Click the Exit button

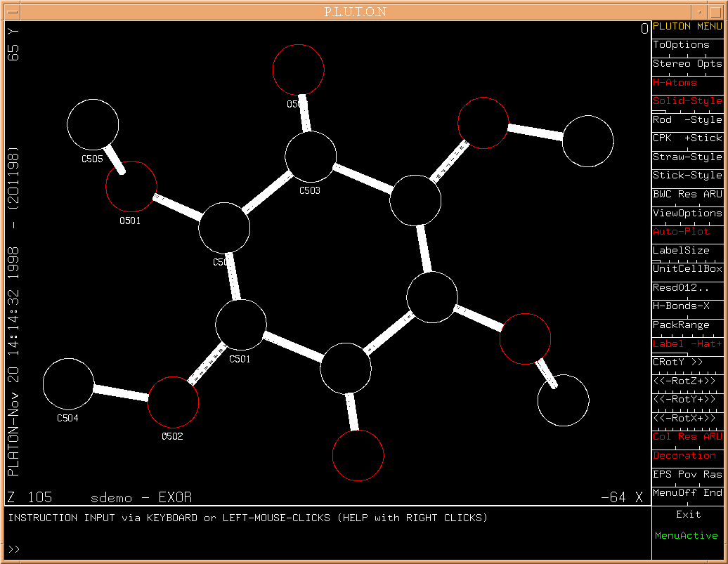688,514
